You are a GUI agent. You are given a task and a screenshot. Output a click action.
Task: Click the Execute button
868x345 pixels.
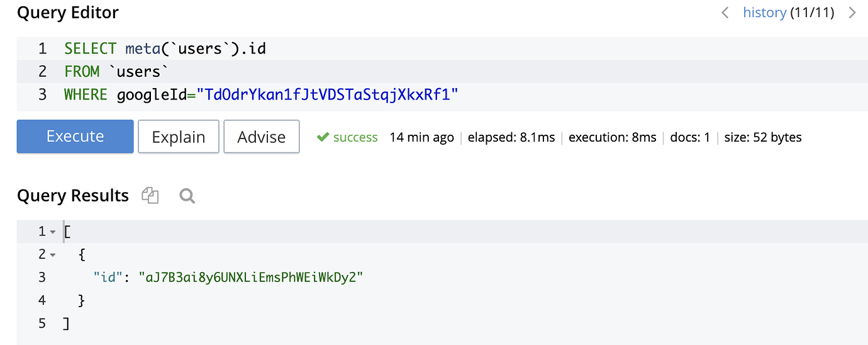pyautogui.click(x=75, y=137)
